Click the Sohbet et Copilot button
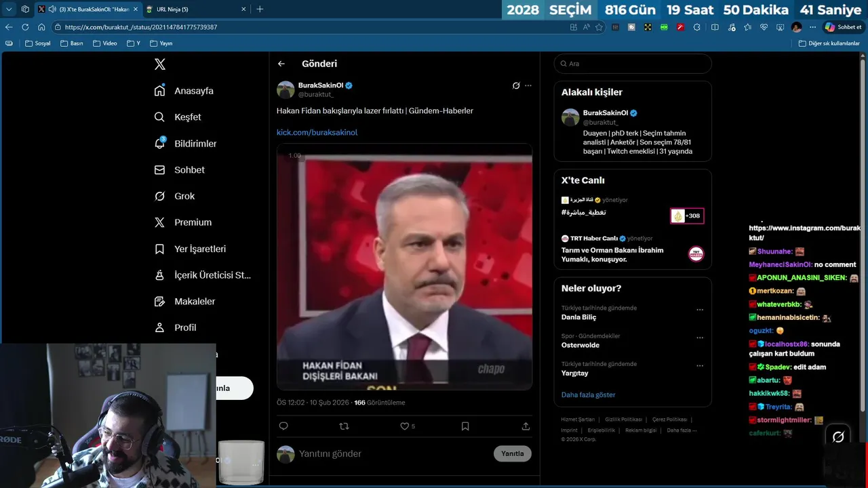868x488 pixels. pos(843,27)
